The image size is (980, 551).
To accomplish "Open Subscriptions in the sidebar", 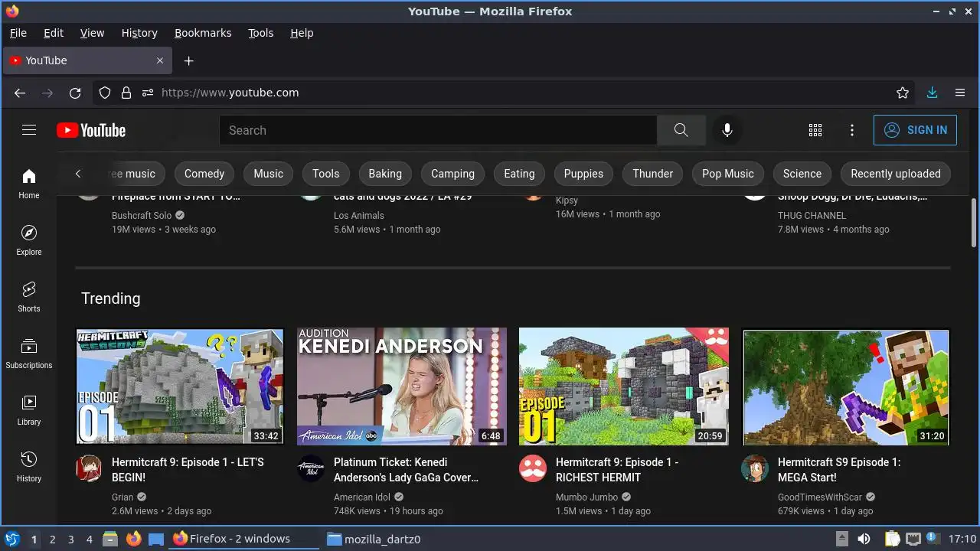I will pyautogui.click(x=29, y=354).
